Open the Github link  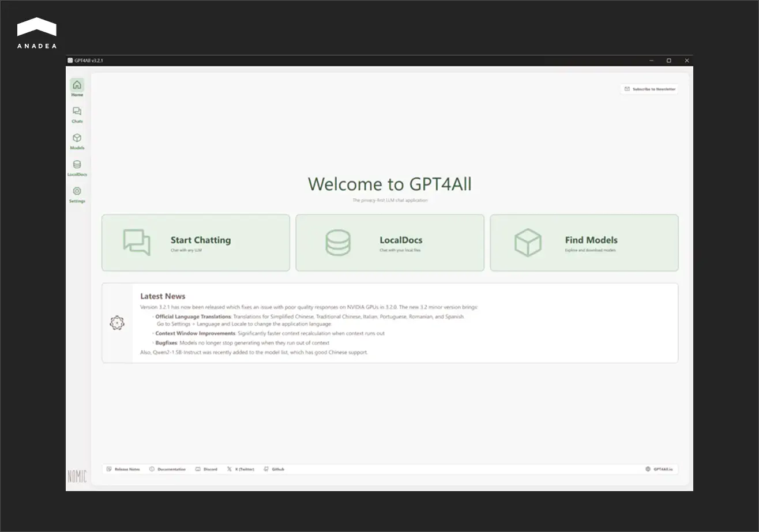(x=274, y=469)
